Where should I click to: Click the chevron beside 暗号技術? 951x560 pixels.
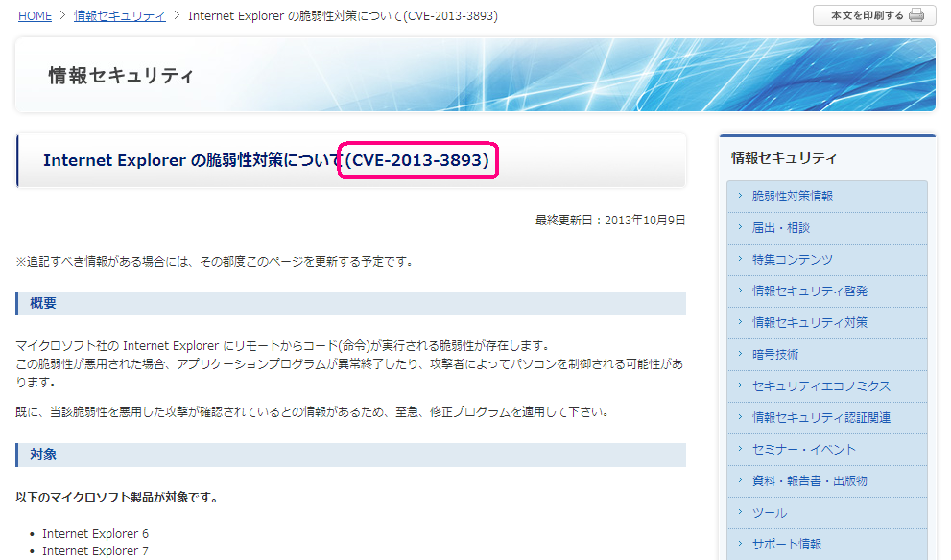click(741, 353)
